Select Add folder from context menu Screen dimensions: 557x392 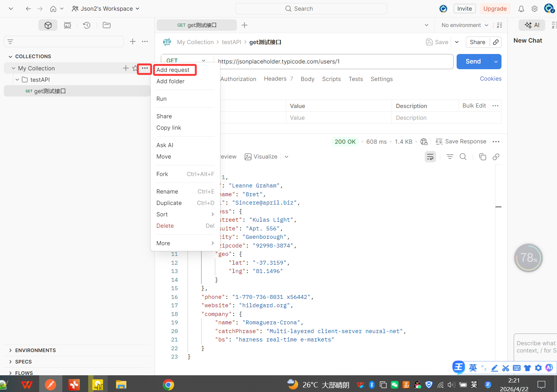pos(170,81)
